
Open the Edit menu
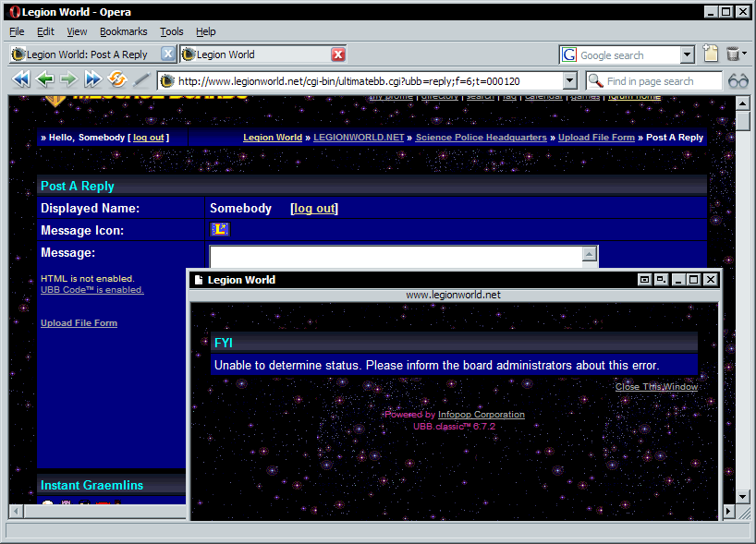coord(46,31)
